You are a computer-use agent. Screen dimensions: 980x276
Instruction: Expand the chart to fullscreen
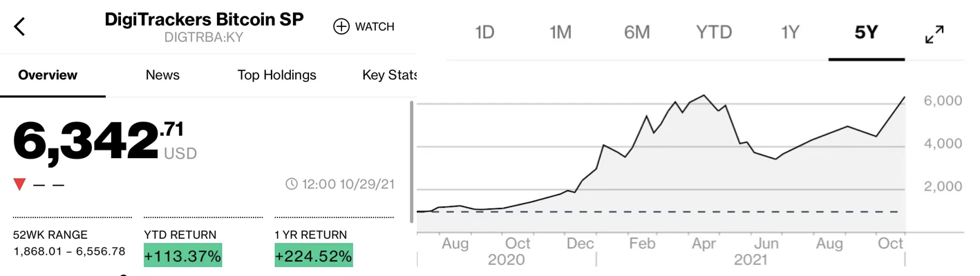click(934, 34)
